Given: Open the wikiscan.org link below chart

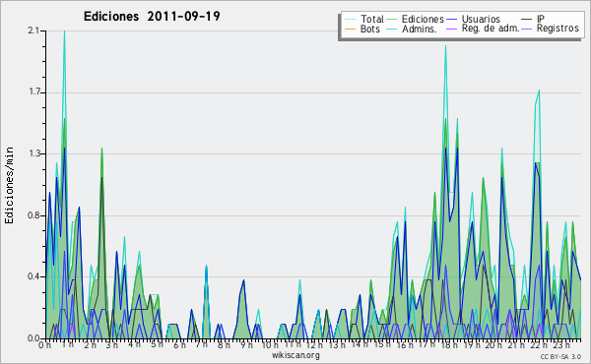Looking at the screenshot, I should click(295, 355).
